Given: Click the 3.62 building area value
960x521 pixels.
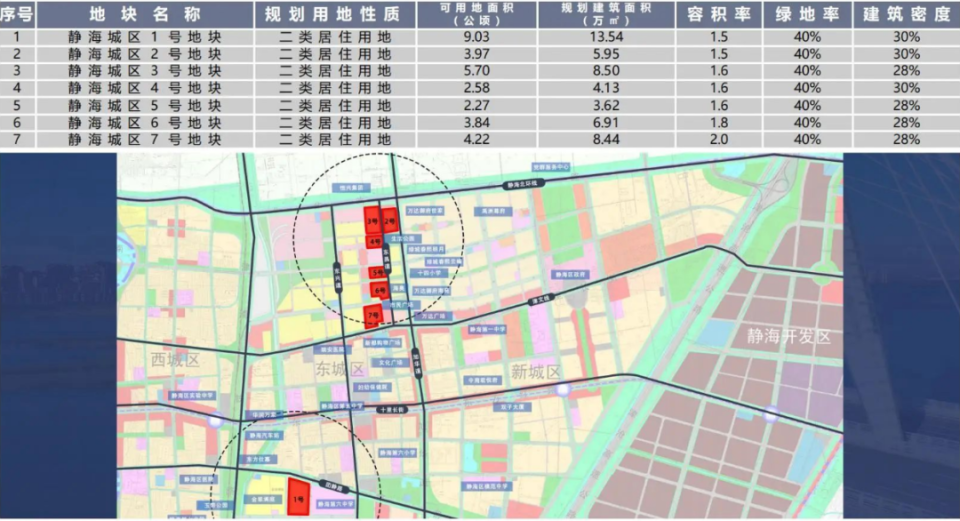Looking at the screenshot, I should pos(606,105).
